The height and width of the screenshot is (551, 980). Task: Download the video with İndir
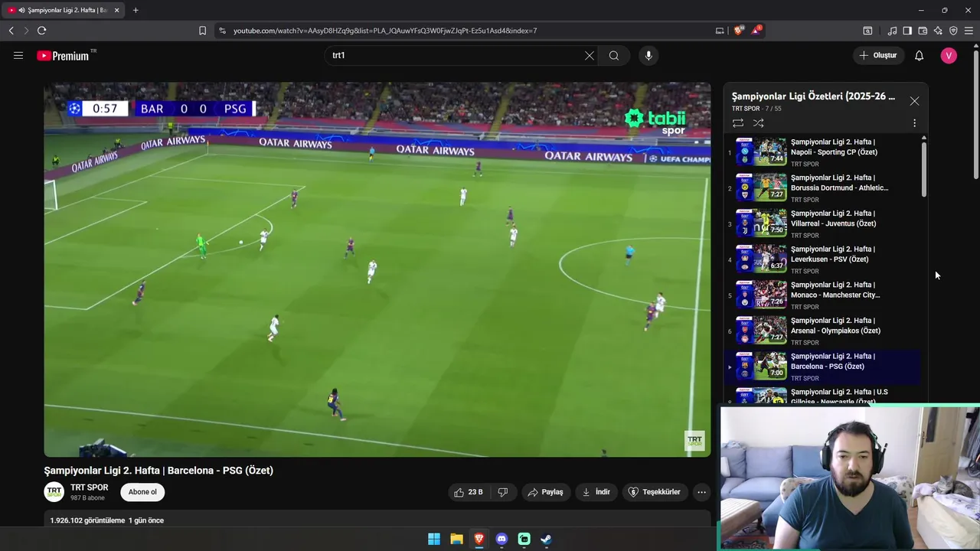click(596, 492)
